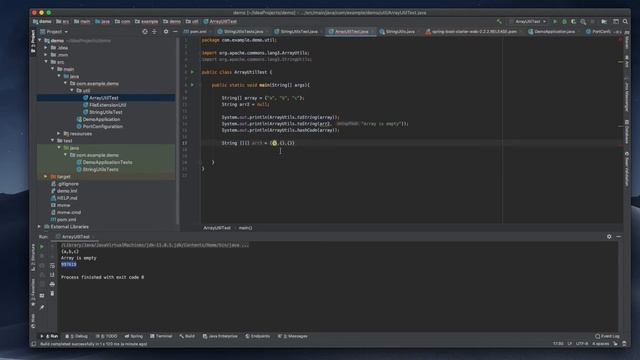Hide the Project panel with minus icon
Viewport: 640px width, 360px height.
pyautogui.click(x=175, y=31)
